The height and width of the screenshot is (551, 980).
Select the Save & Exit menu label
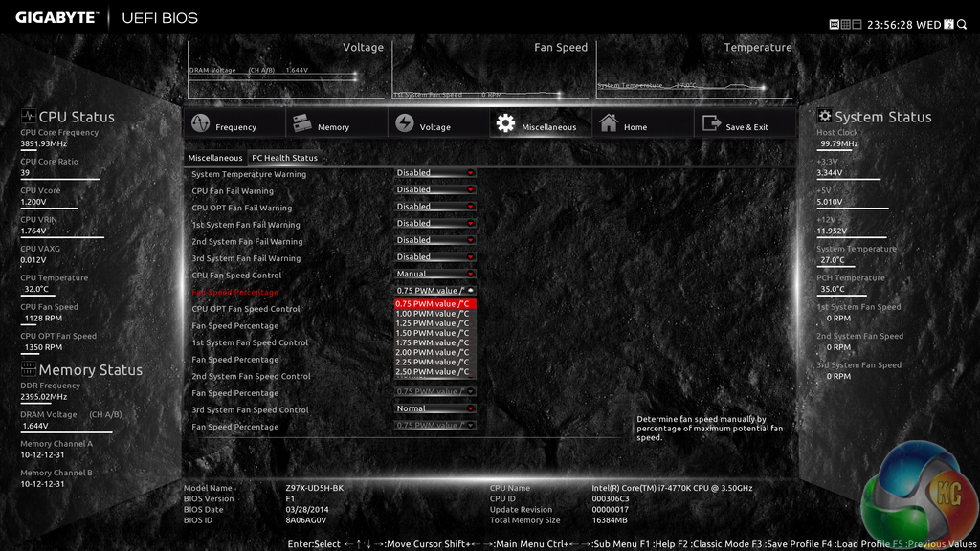point(746,127)
